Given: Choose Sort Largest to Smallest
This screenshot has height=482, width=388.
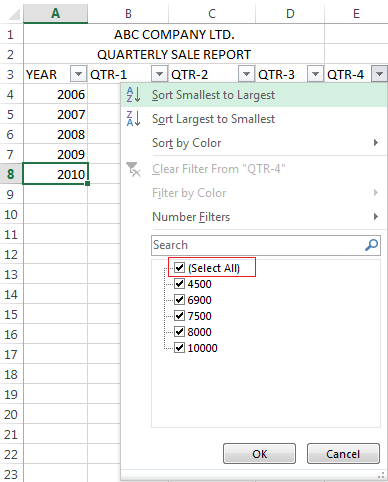Looking at the screenshot, I should point(254,119).
